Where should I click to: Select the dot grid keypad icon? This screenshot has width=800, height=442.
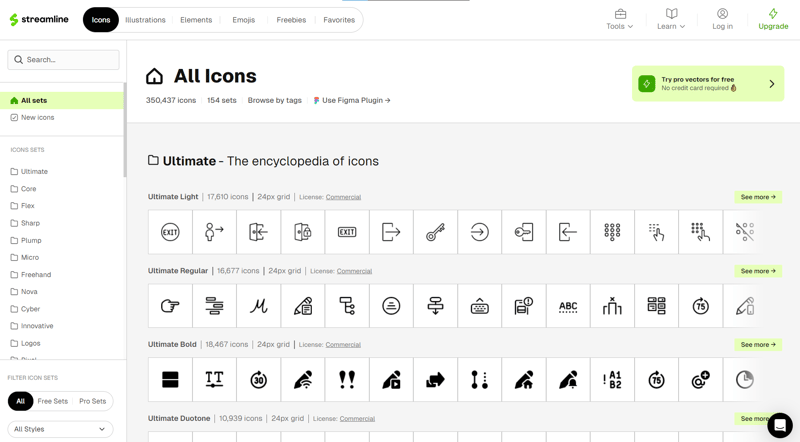612,232
